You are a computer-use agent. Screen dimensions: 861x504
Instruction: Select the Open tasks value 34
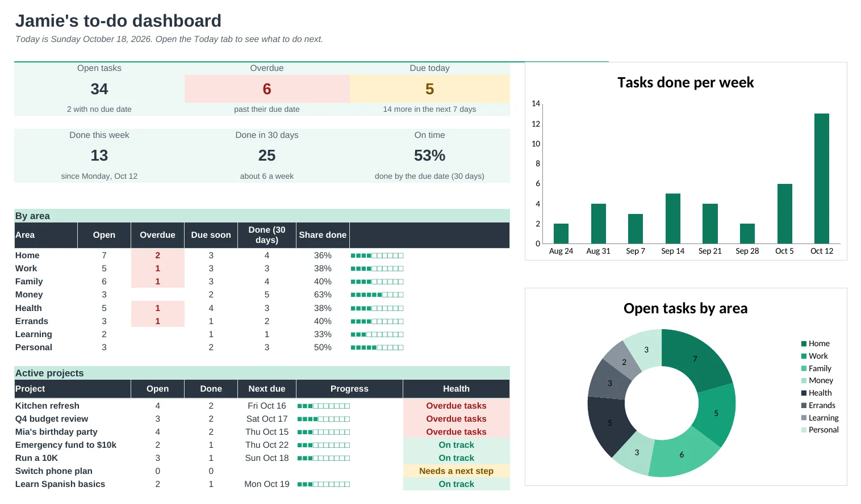click(99, 89)
